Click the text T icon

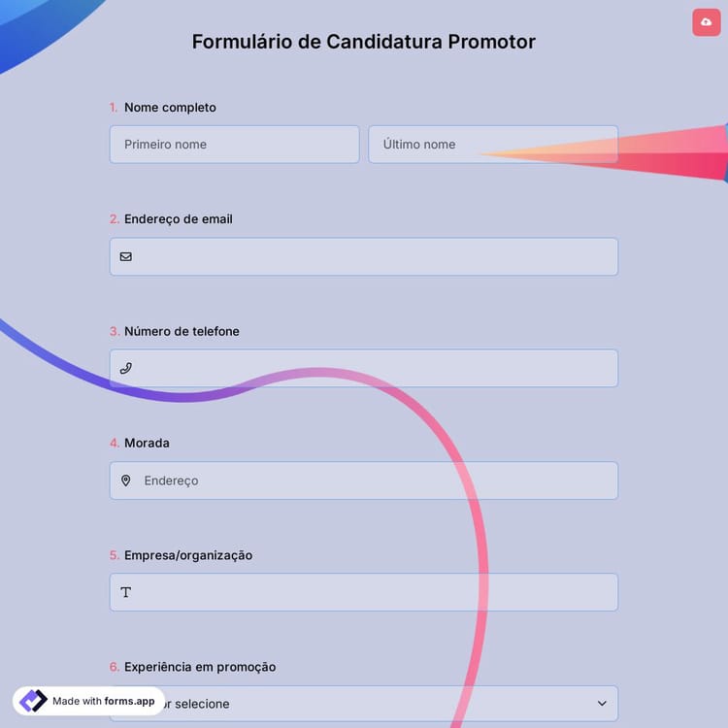[126, 592]
